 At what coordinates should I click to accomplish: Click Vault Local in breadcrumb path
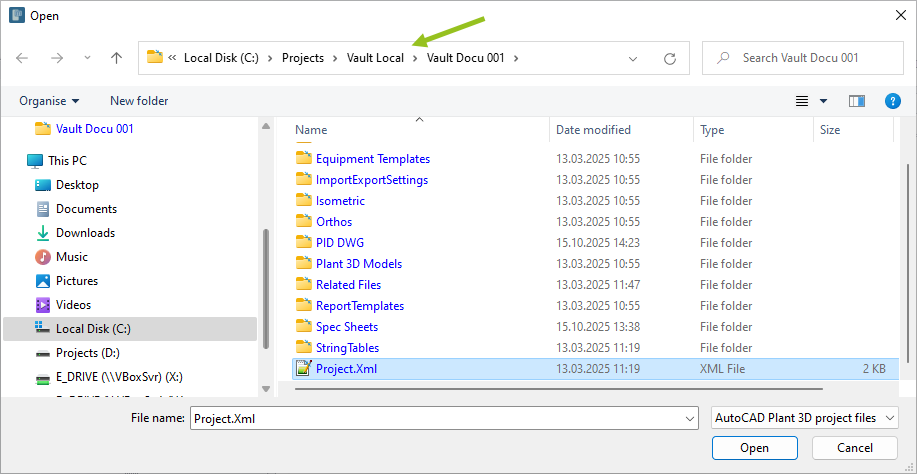375,58
